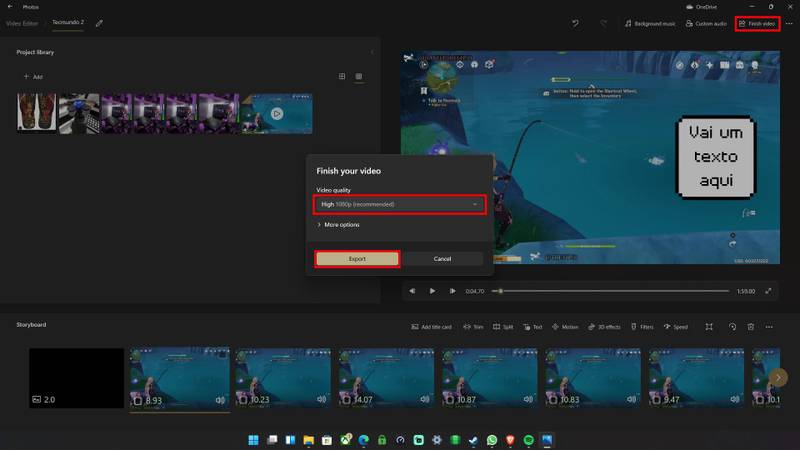Screen dimensions: 800x450
Task: Open the Windows Start menu
Action: point(253,440)
